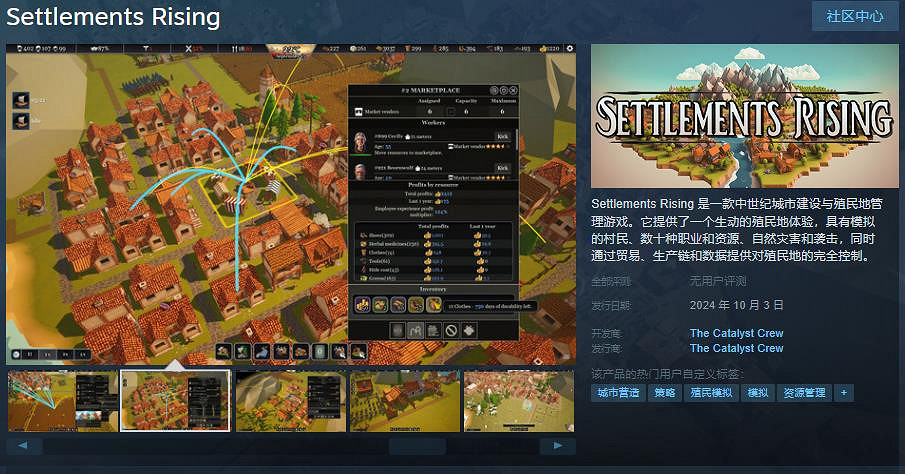Click the + button after the tags
The height and width of the screenshot is (474, 905).
click(844, 393)
